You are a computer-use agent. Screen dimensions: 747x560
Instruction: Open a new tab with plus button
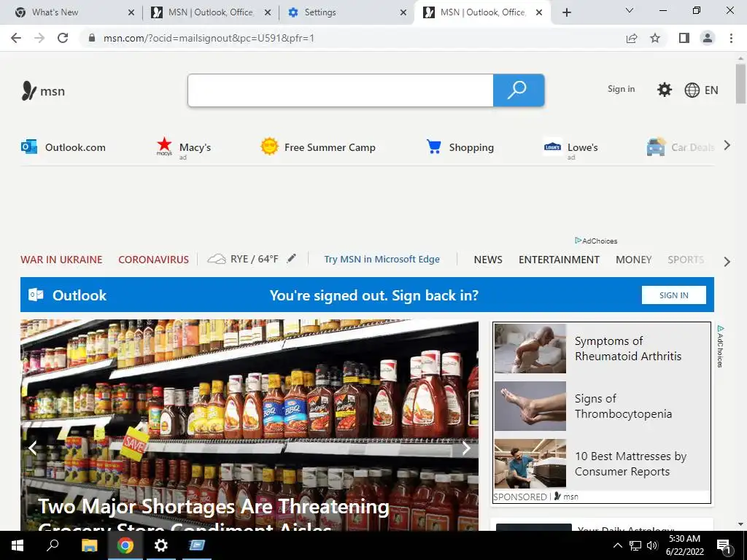(x=566, y=12)
